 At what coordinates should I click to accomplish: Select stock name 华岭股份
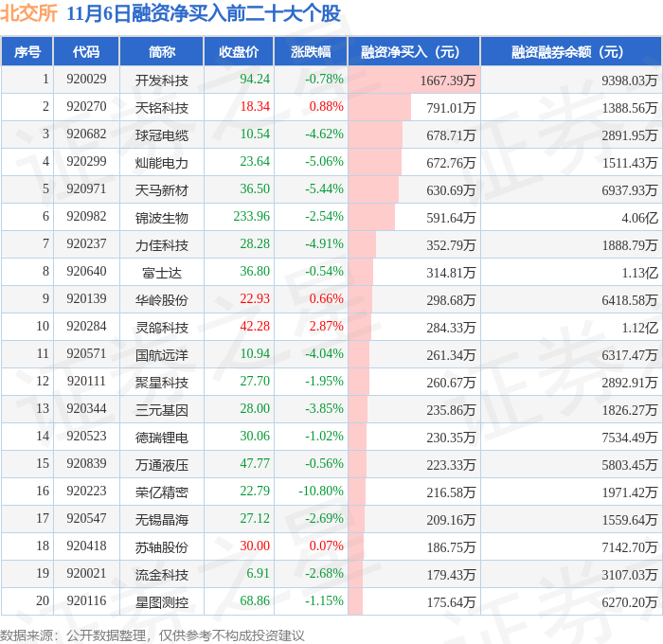coord(162,300)
